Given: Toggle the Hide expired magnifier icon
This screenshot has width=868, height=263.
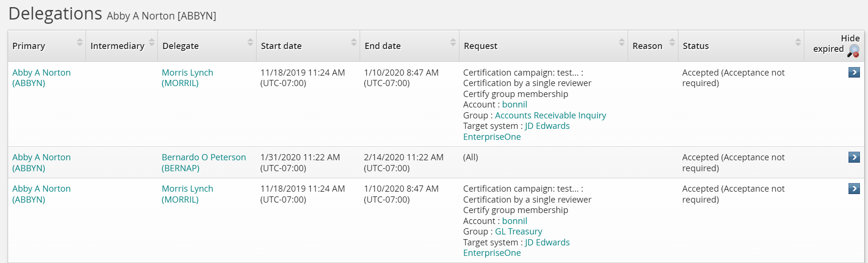Looking at the screenshot, I should 853,50.
